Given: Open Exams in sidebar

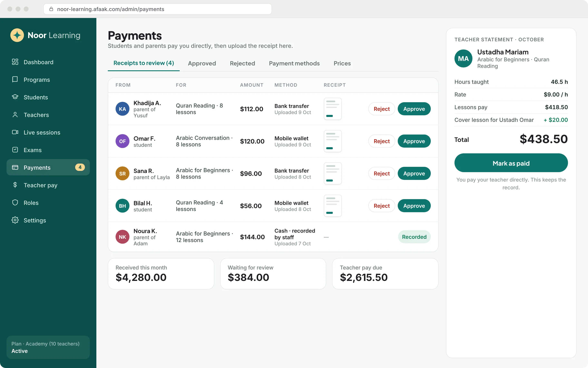Looking at the screenshot, I should click(x=48, y=150).
